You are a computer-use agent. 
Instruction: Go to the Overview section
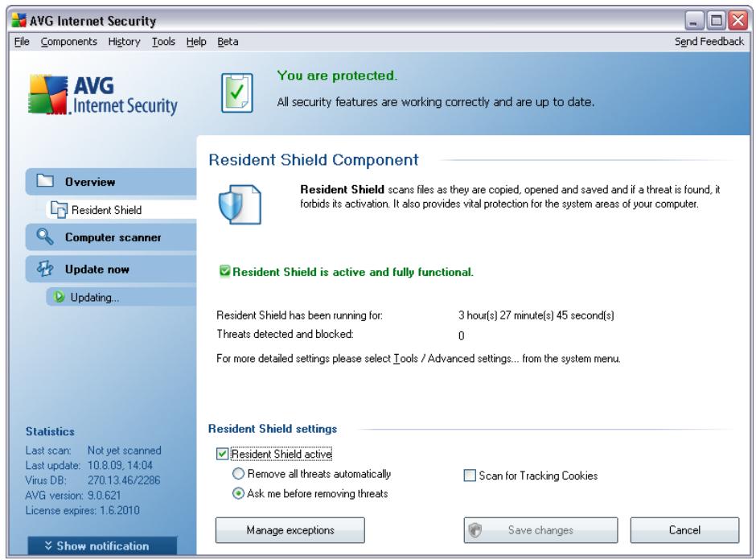pos(111,181)
